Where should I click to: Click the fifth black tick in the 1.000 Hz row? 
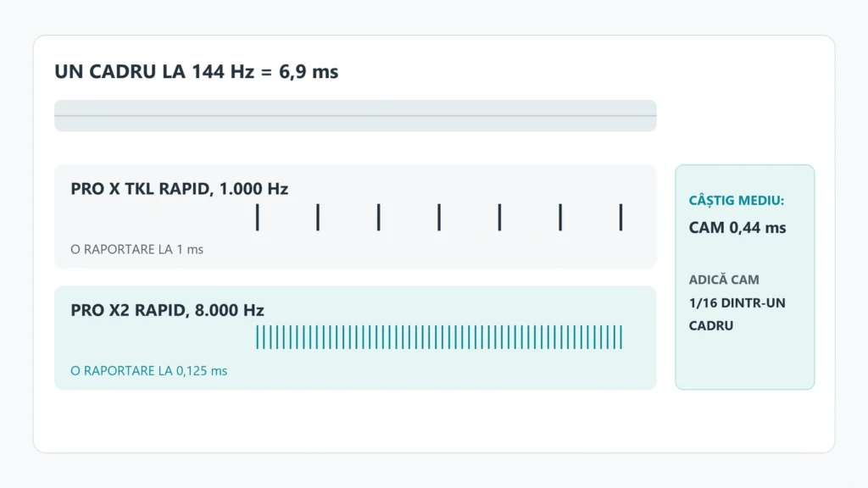(499, 217)
